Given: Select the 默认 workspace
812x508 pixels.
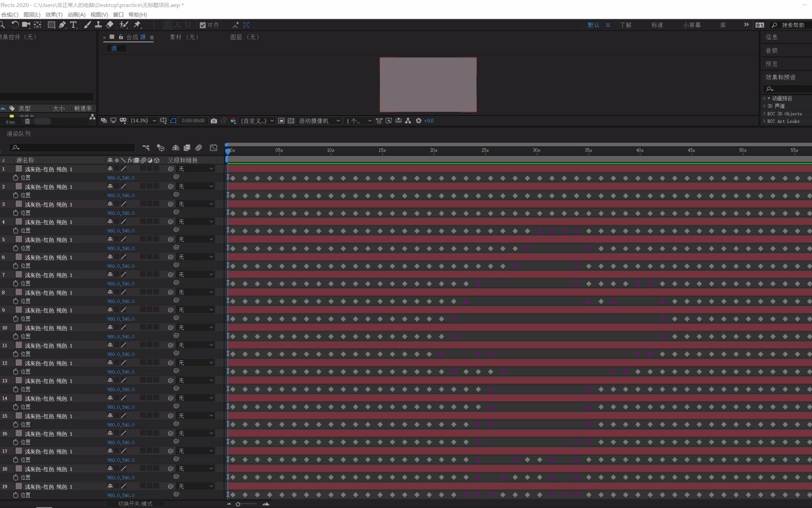Looking at the screenshot, I should click(593, 25).
